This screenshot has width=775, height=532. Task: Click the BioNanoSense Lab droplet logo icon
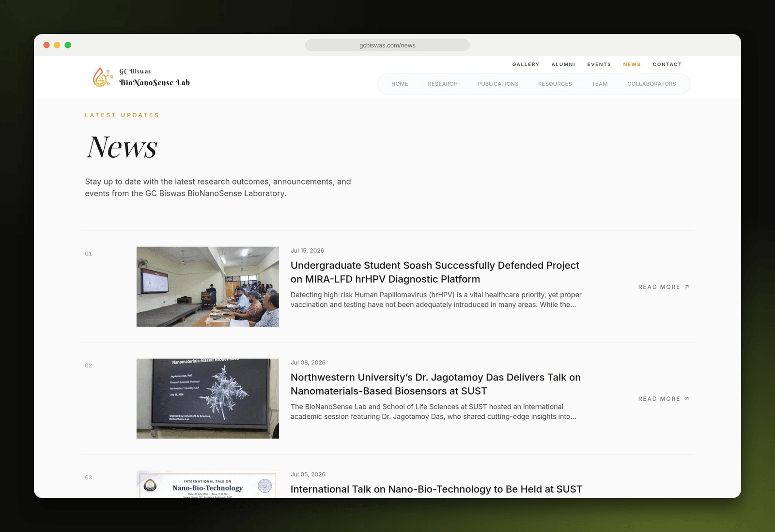(103, 77)
